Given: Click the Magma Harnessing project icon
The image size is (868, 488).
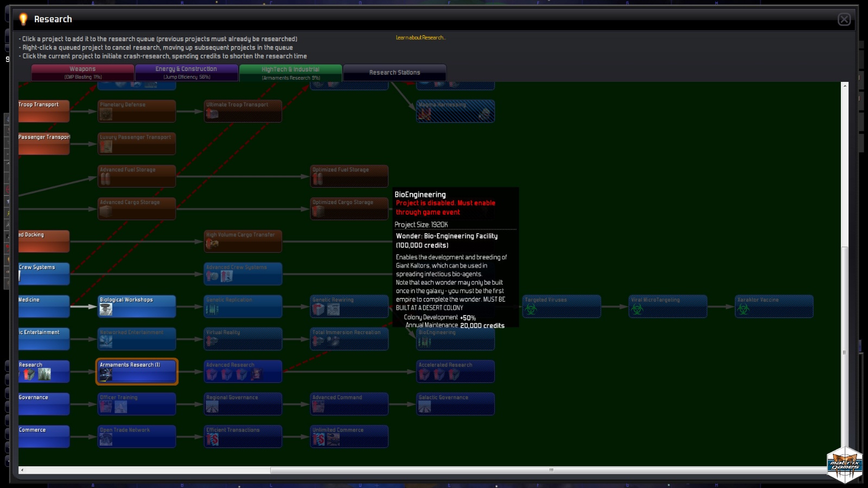Looking at the screenshot, I should tap(425, 114).
